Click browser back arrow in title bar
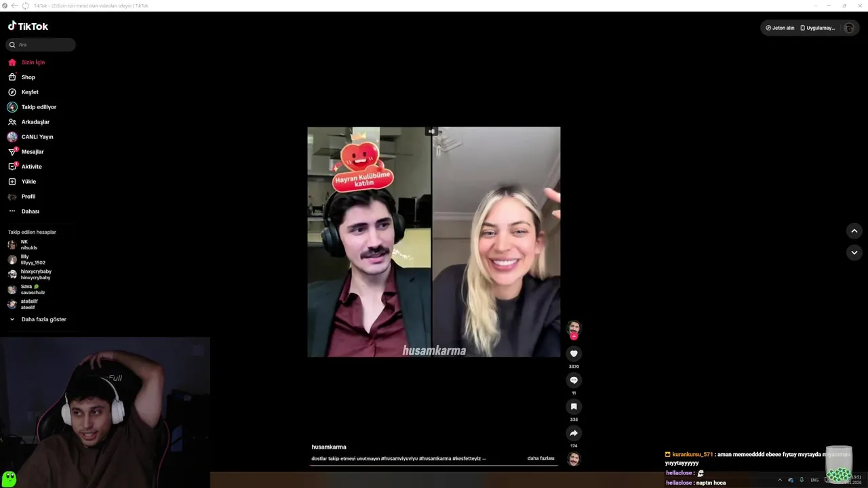Viewport: 868px width, 488px height. pos(14,5)
